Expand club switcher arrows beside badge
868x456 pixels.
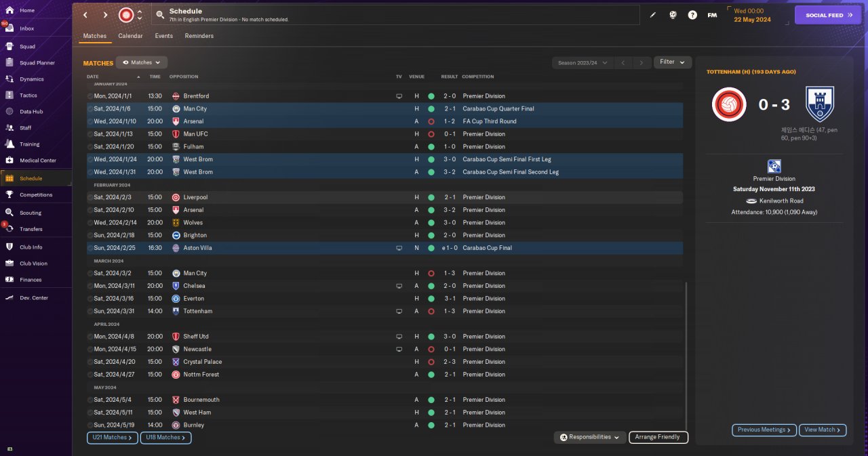coord(140,15)
